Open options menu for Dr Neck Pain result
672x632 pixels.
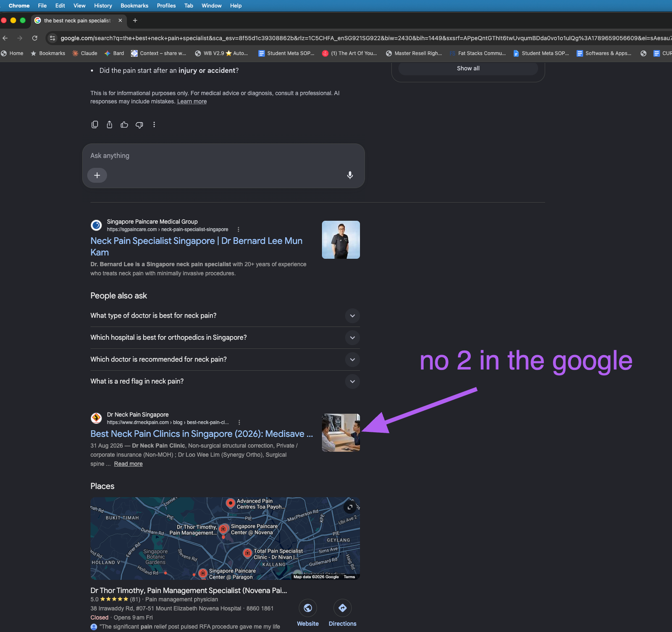239,422
